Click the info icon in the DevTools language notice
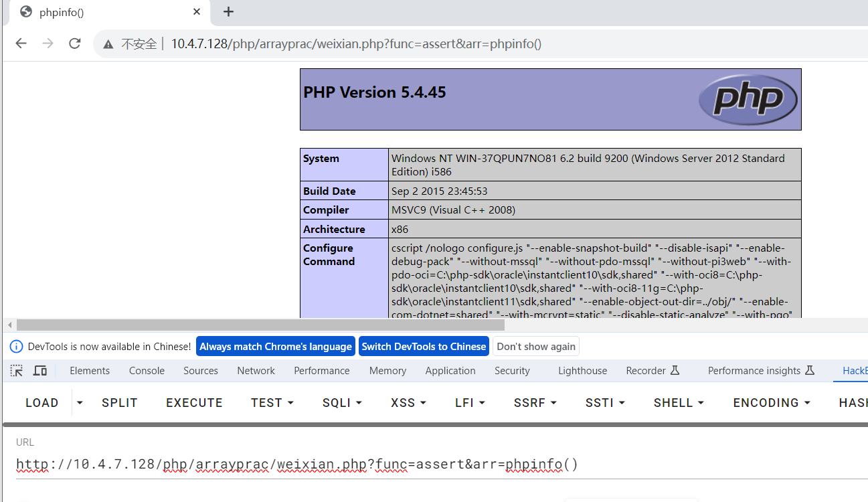Screen dimensions: 868x502 16,346
